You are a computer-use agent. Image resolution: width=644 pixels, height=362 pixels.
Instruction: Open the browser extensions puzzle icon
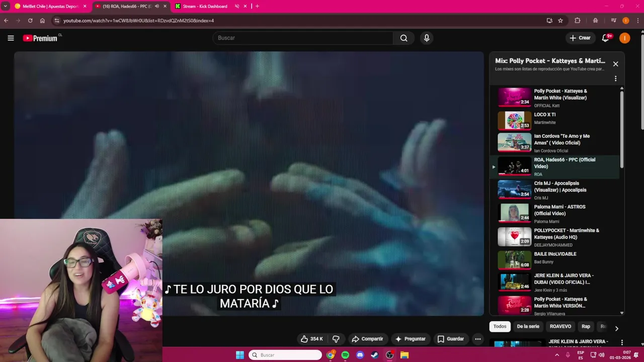(577, 21)
